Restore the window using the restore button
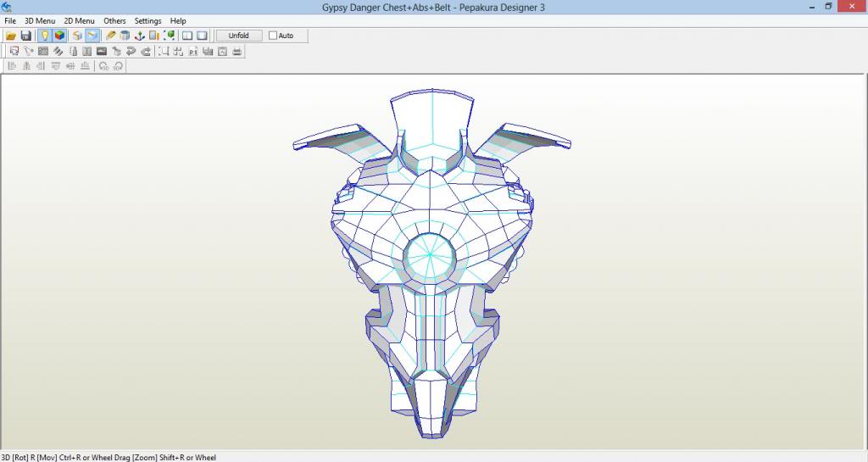 pos(828,7)
